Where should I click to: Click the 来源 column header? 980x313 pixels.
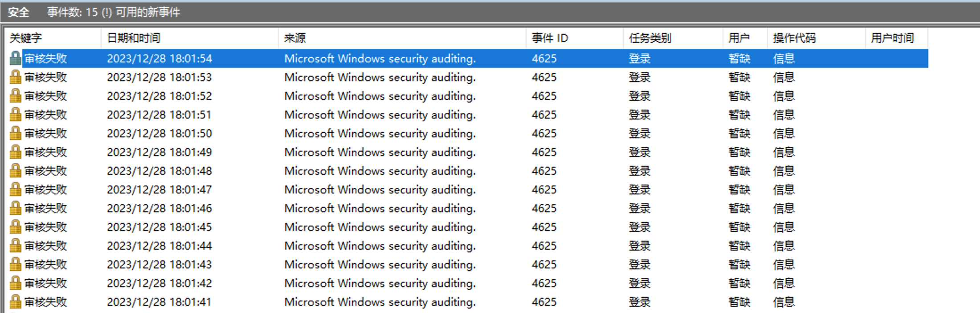[295, 38]
